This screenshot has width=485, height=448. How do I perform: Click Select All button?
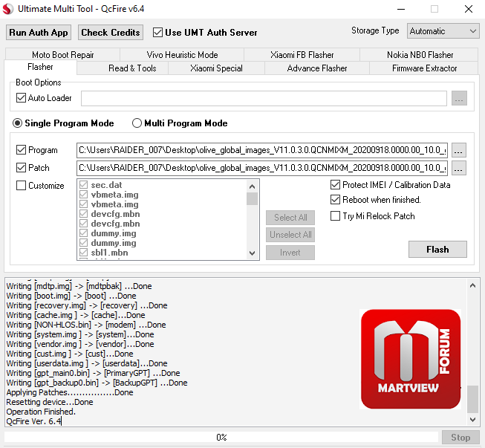290,218
